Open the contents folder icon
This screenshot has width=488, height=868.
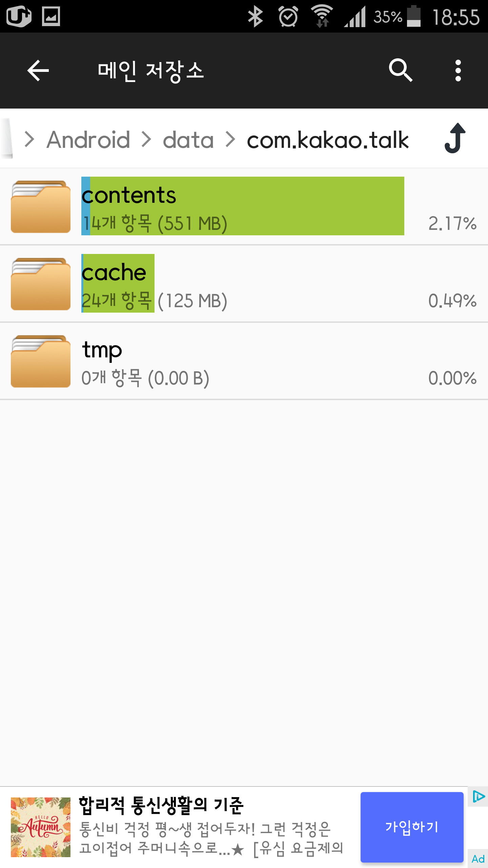41,206
